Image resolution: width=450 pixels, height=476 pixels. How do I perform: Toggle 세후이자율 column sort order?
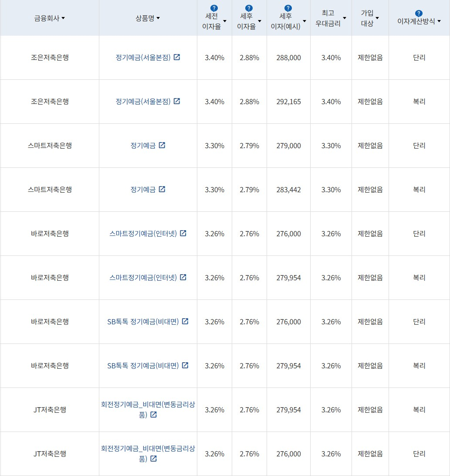click(x=260, y=21)
